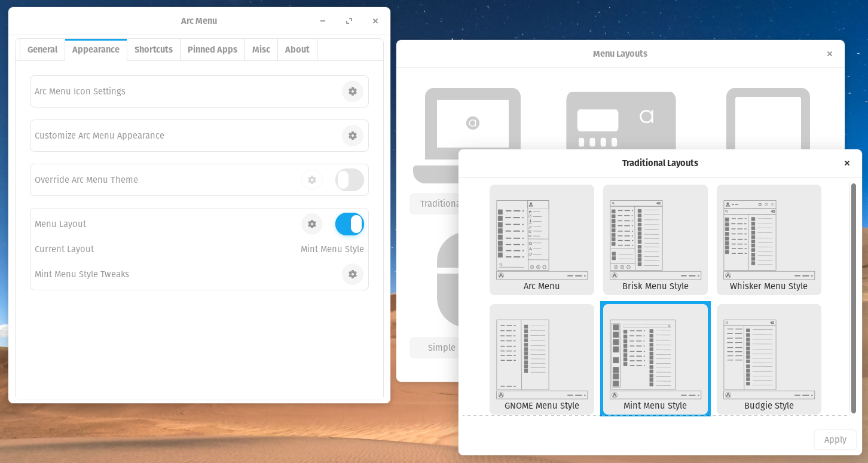Screen dimensions: 868x463
Task: Click the 'Mint Menu Style' Current Layout value
Action: coord(332,249)
